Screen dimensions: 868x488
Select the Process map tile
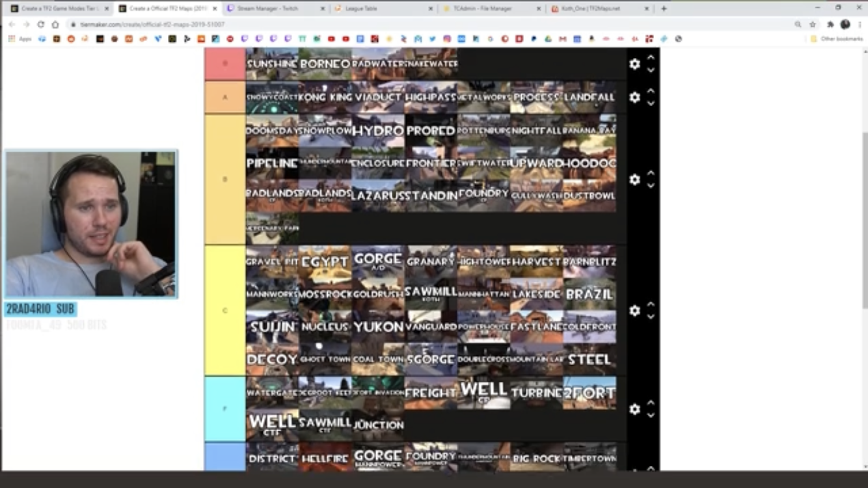537,97
